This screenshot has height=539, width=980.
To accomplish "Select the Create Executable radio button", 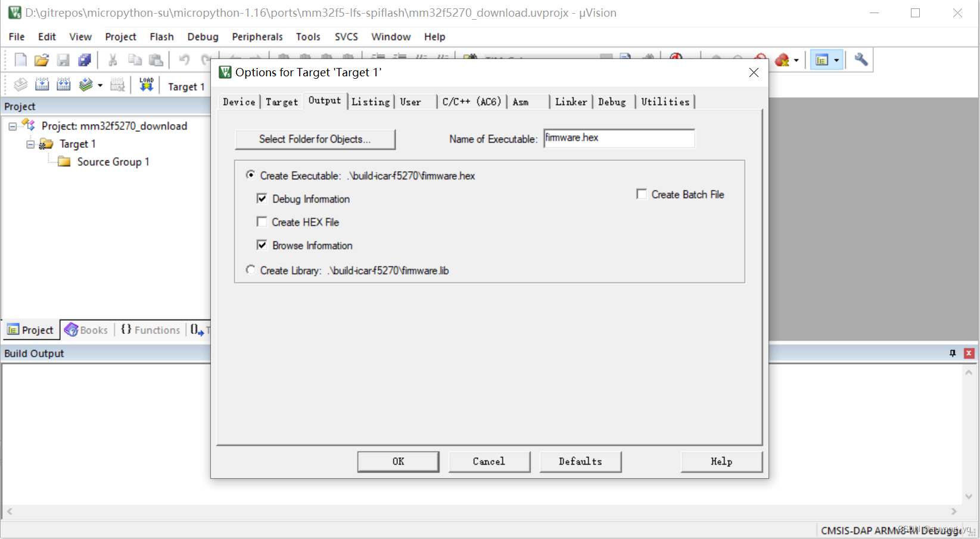I will pyautogui.click(x=251, y=175).
